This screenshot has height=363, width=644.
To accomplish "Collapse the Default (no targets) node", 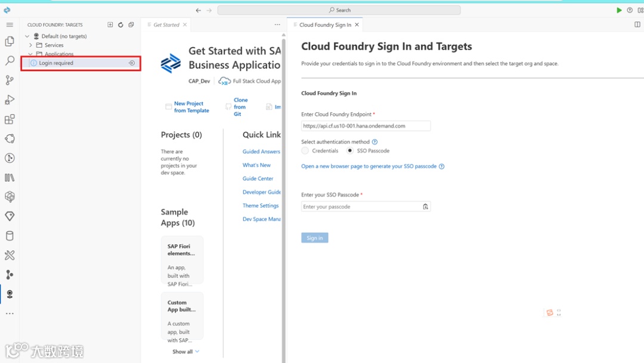I will pos(27,36).
